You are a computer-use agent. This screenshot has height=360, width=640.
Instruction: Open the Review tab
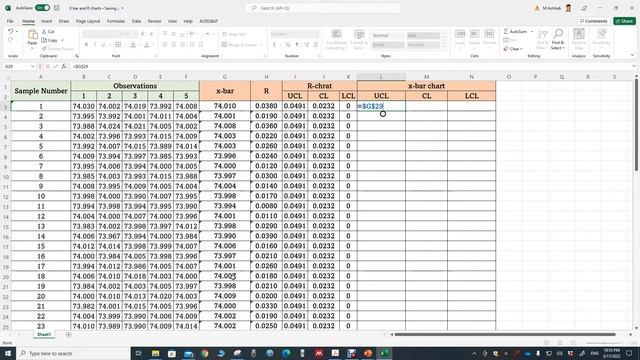pyautogui.click(x=154, y=21)
